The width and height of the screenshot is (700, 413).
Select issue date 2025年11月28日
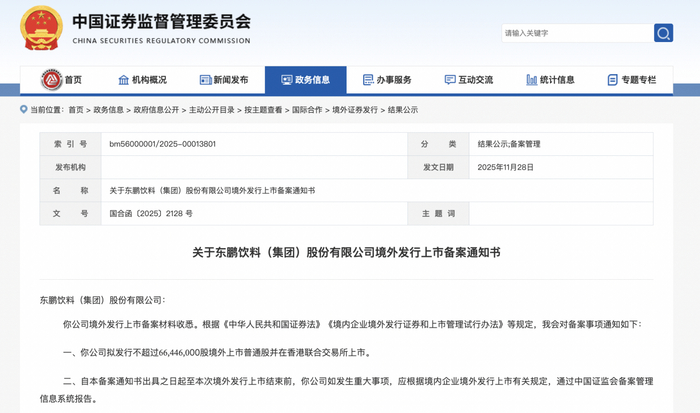(505, 167)
